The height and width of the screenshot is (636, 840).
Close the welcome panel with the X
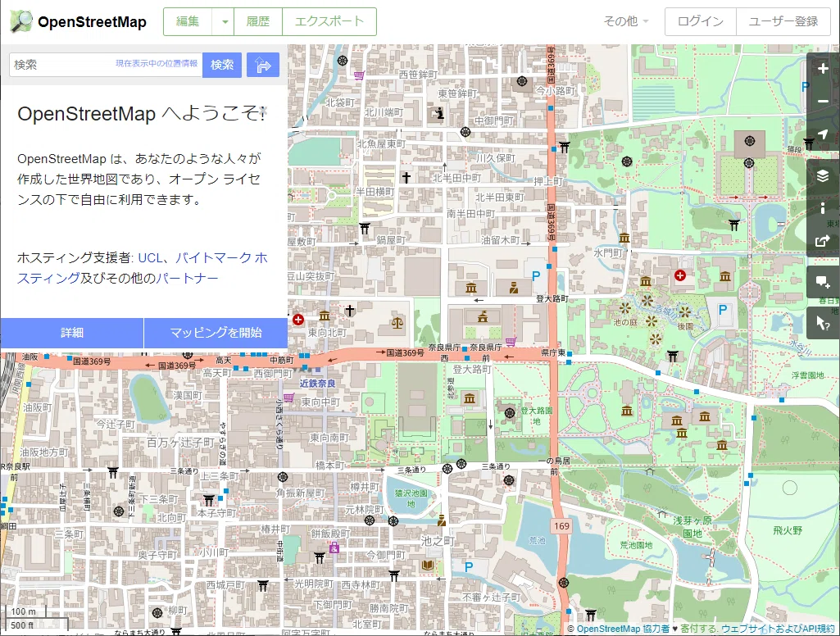pyautogui.click(x=263, y=111)
